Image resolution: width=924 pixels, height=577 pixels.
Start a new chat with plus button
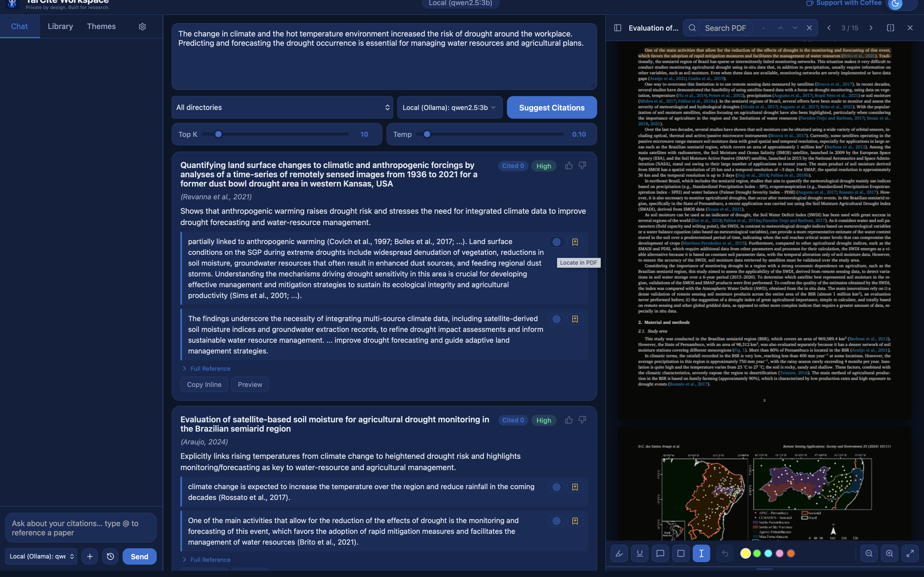coord(90,556)
